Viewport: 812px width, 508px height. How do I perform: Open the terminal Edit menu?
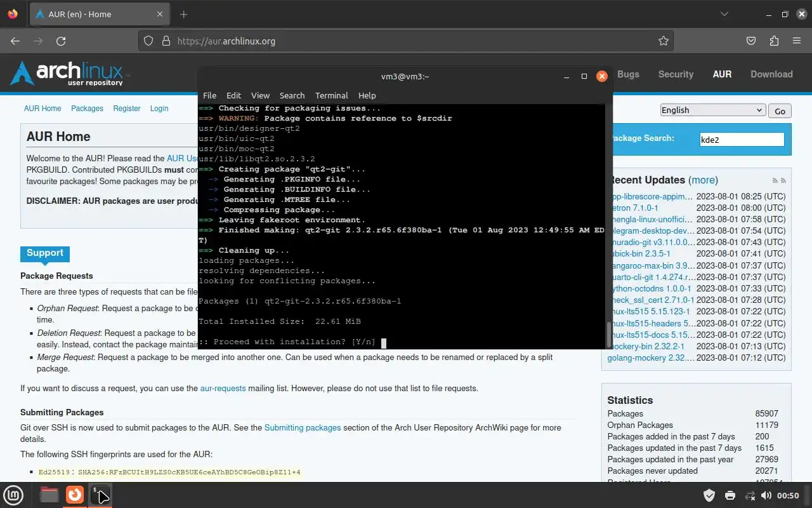coord(233,95)
